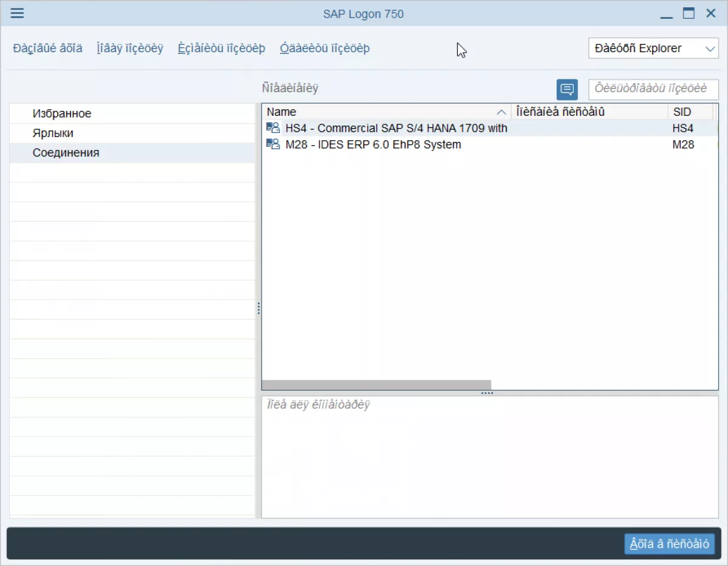This screenshot has width=728, height=566.
Task: Open the Explorer view dropdown
Action: pos(653,49)
